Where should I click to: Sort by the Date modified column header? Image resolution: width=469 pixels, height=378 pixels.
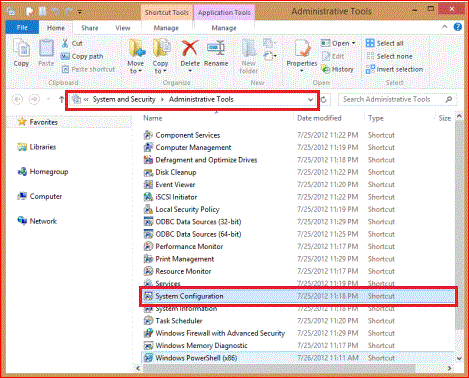[x=319, y=118]
